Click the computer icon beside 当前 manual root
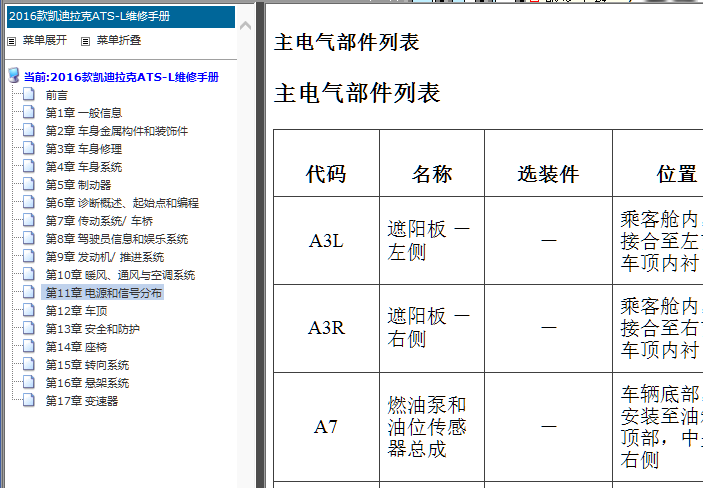 pyautogui.click(x=14, y=75)
